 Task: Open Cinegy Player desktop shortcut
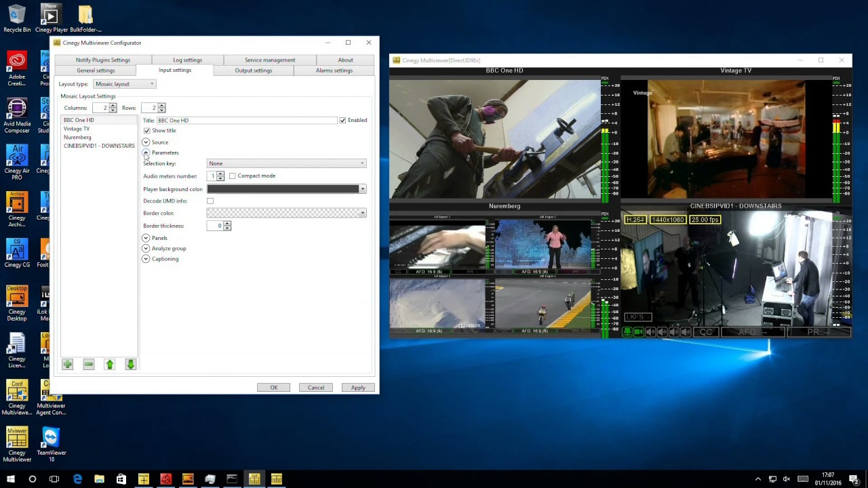(x=51, y=18)
